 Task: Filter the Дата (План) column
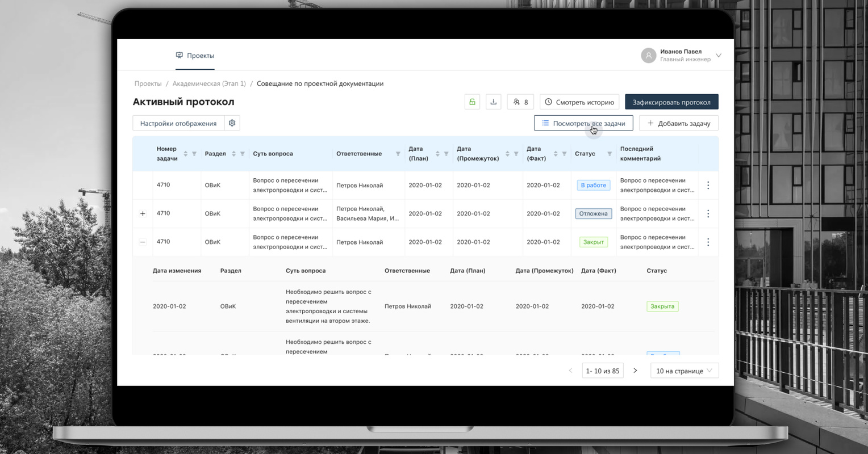tap(446, 154)
